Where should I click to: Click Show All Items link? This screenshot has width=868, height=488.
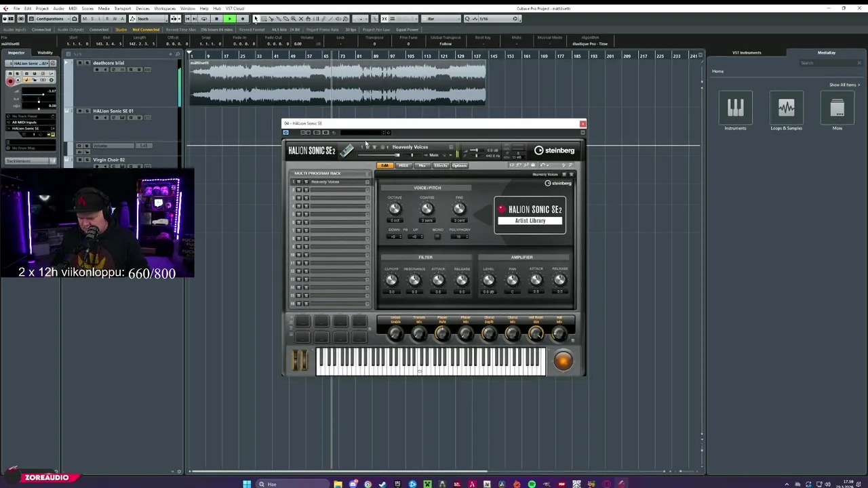tap(844, 85)
